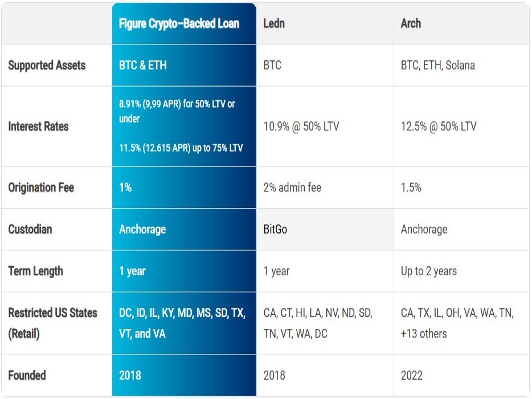Select the Founded row label
Screen dimensions: 532x399
point(27,375)
